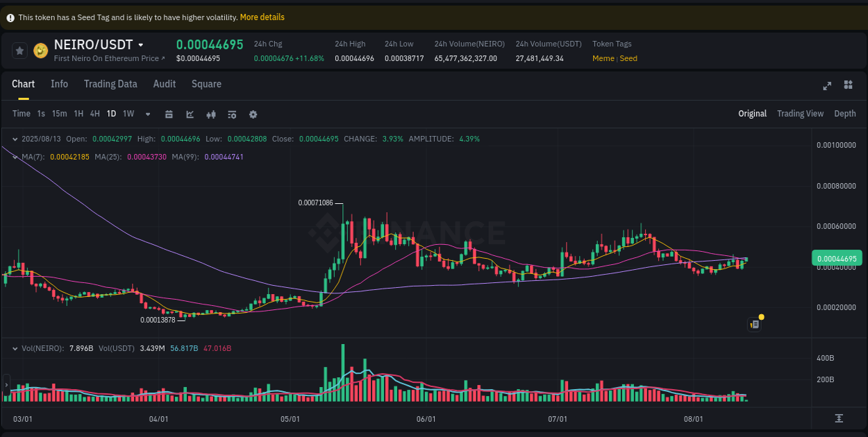The height and width of the screenshot is (437, 868).
Task: Open the chart settings gear
Action: click(253, 114)
